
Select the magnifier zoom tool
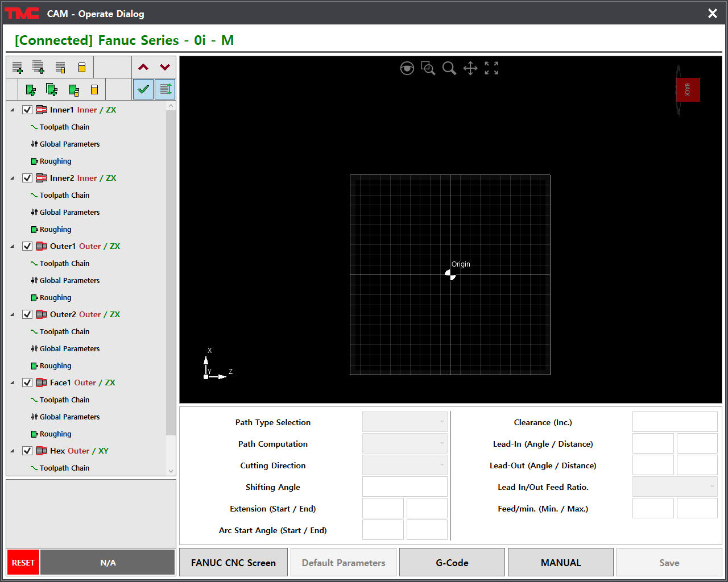coord(449,69)
